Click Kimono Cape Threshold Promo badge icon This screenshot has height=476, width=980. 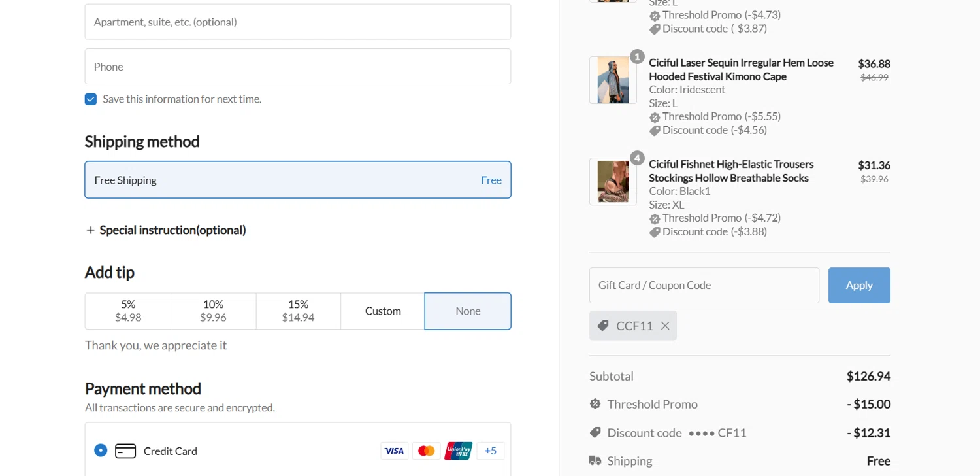(x=655, y=117)
